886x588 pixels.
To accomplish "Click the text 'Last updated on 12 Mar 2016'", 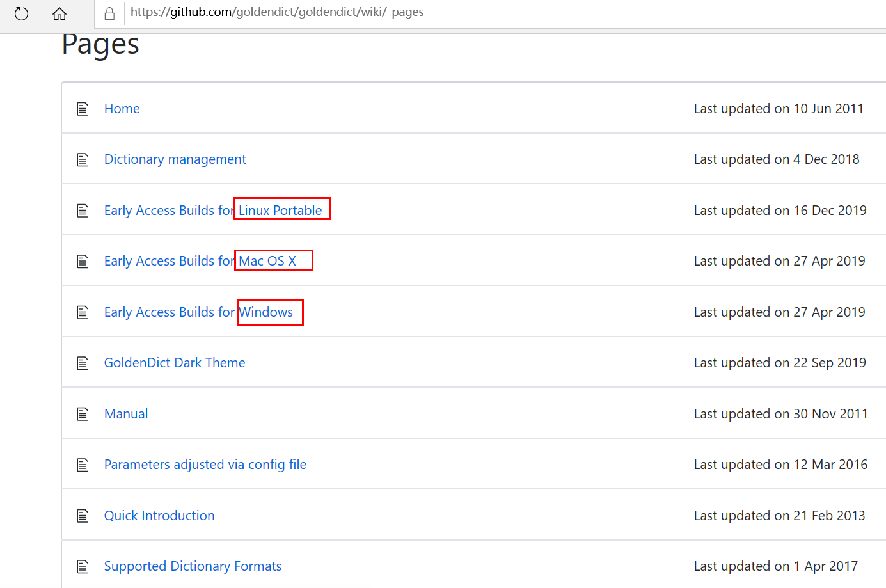I will pyautogui.click(x=781, y=465).
